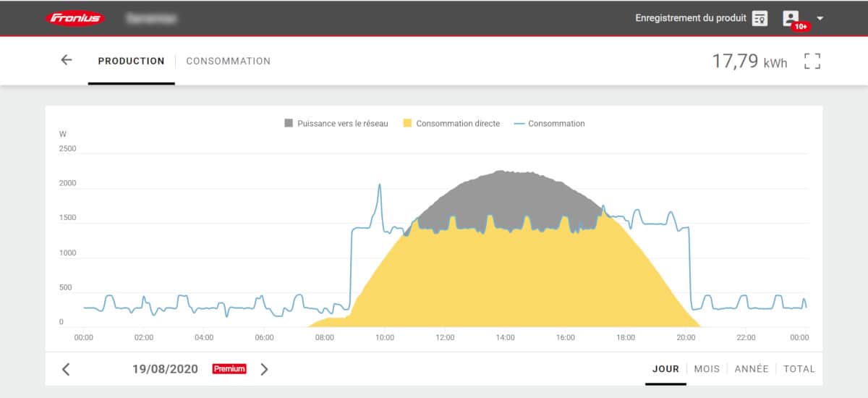Go back using the left arrow icon
This screenshot has width=868, height=398.
(x=67, y=61)
